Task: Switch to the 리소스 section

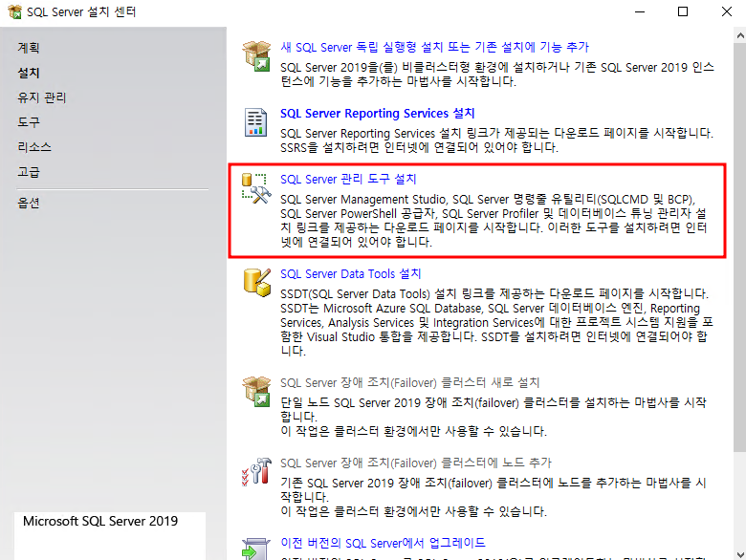Action: coord(34,147)
